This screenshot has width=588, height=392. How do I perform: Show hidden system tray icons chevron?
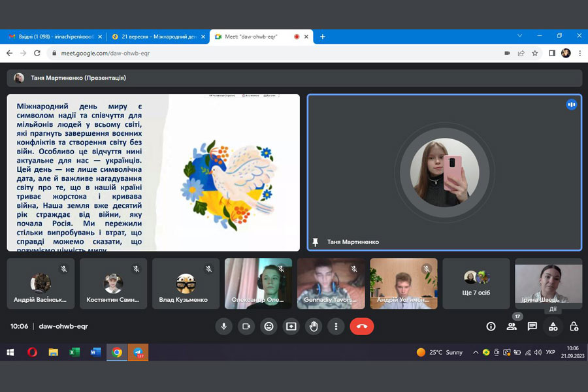476,352
